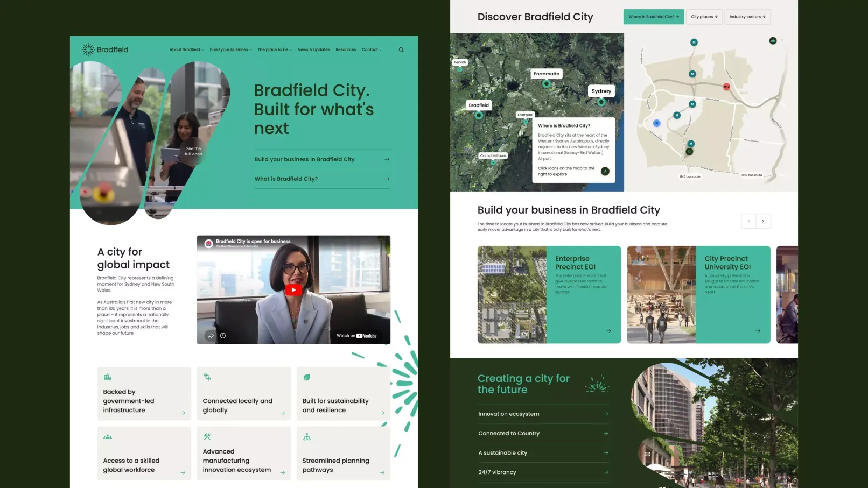Image resolution: width=868 pixels, height=488 pixels.
Task: Click the share icon on the video player
Action: click(211, 336)
